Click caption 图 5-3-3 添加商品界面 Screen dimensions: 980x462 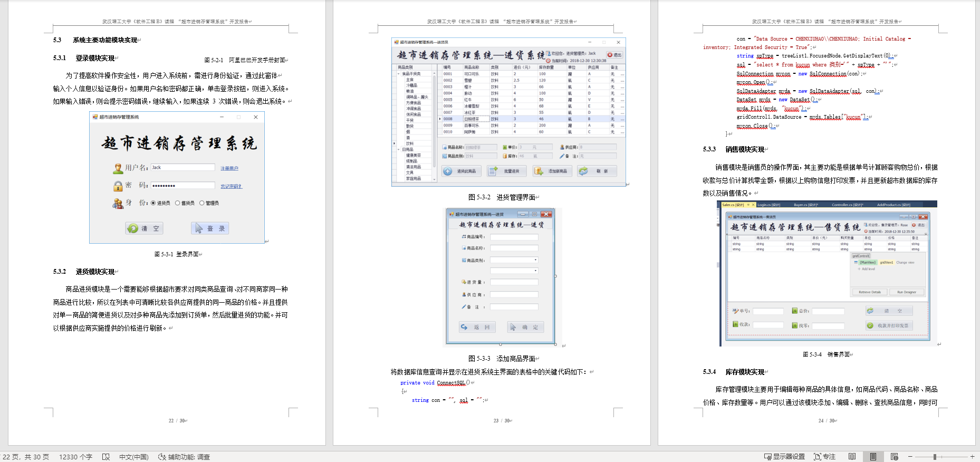point(502,359)
